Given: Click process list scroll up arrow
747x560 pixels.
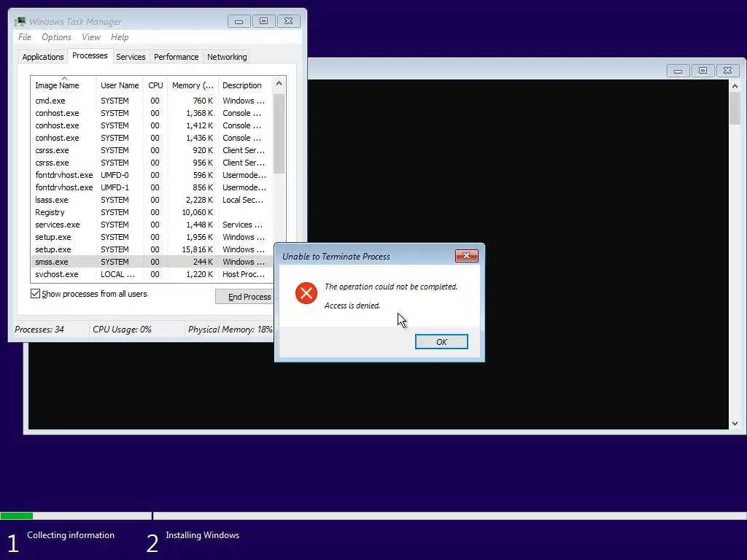Looking at the screenshot, I should 279,83.
